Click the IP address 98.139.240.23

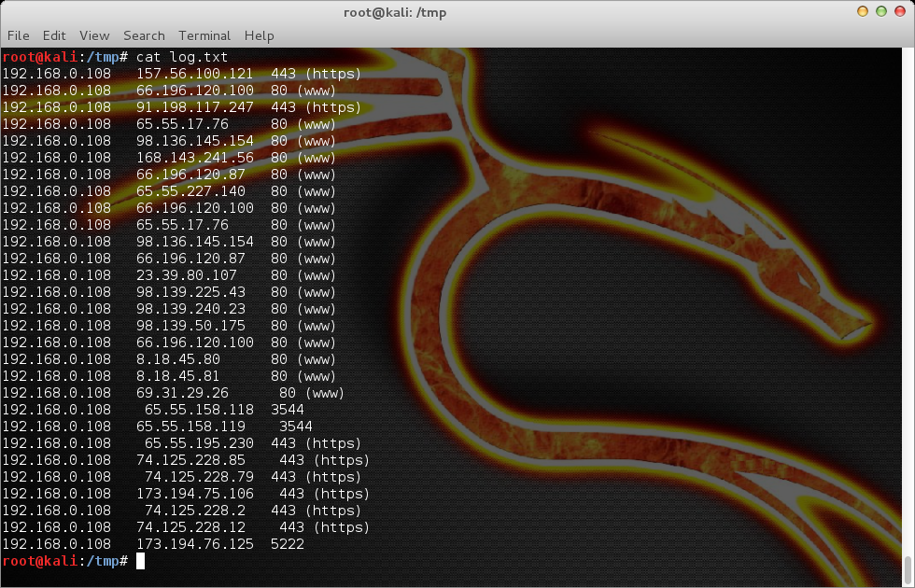click(190, 309)
